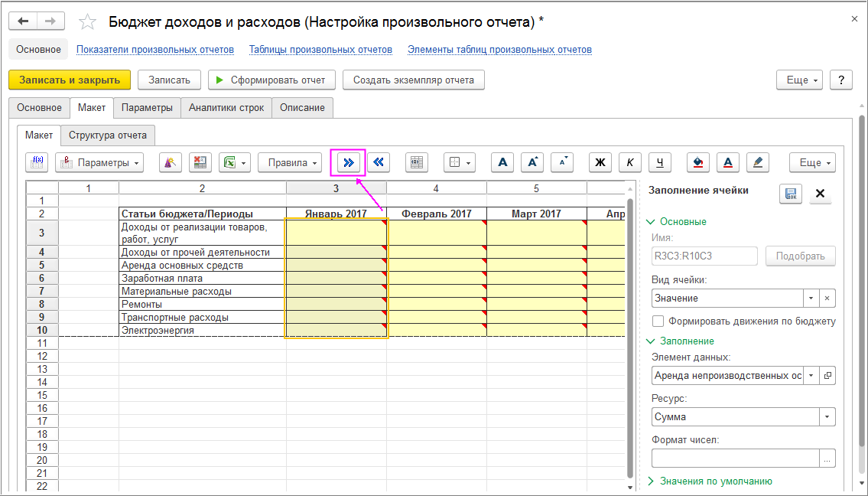Open the Ресурс dropdown arrow
868x496 pixels.
tap(827, 416)
